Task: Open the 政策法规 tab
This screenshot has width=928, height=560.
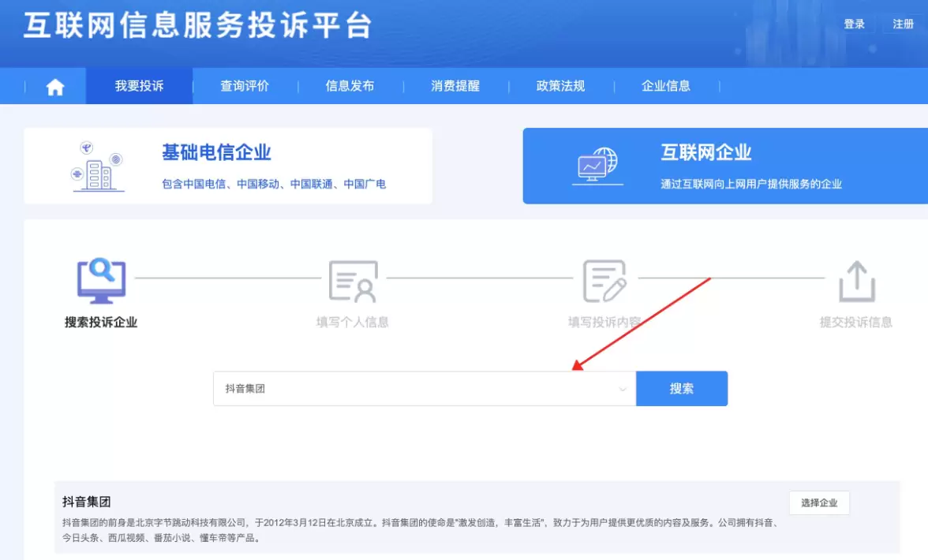Action: [x=560, y=86]
